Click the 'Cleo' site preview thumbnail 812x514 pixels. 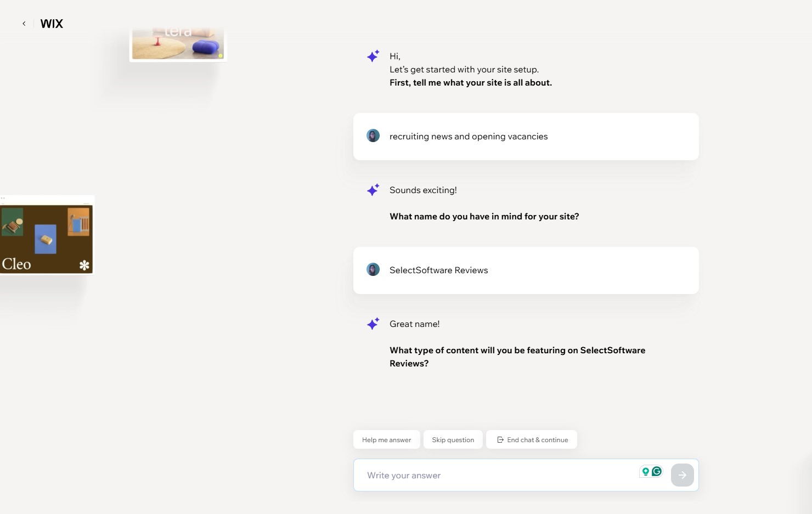pyautogui.click(x=47, y=235)
